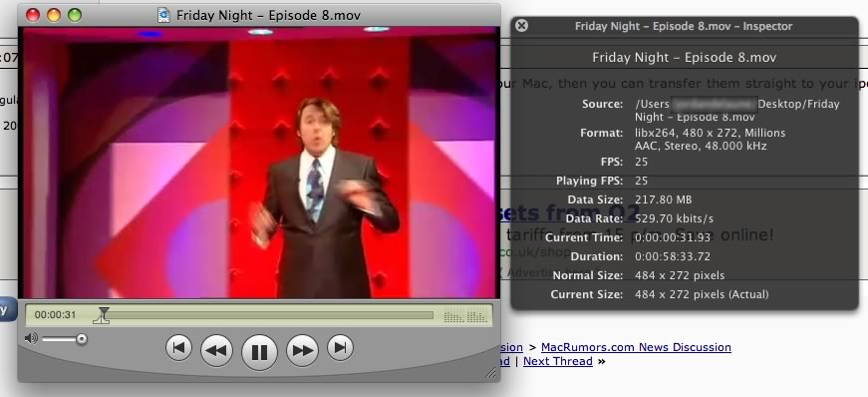Click the libx264 format value in Inspector

[x=711, y=133]
